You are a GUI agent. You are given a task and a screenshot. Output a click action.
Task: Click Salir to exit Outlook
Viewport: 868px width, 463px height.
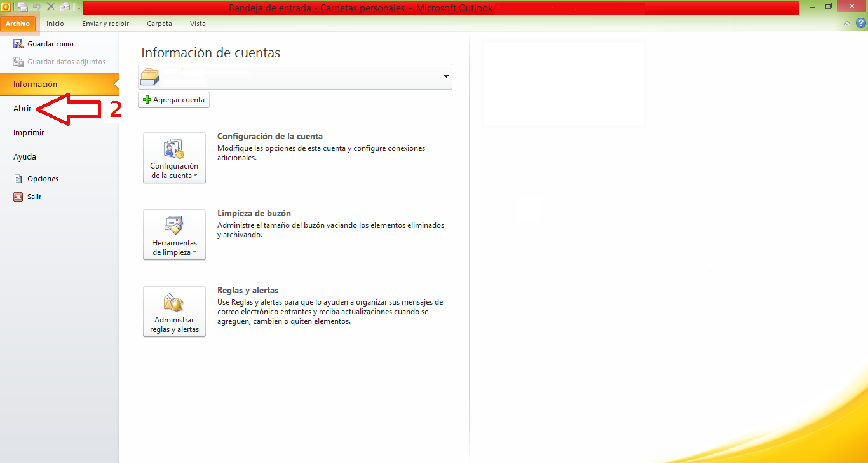[x=34, y=197]
